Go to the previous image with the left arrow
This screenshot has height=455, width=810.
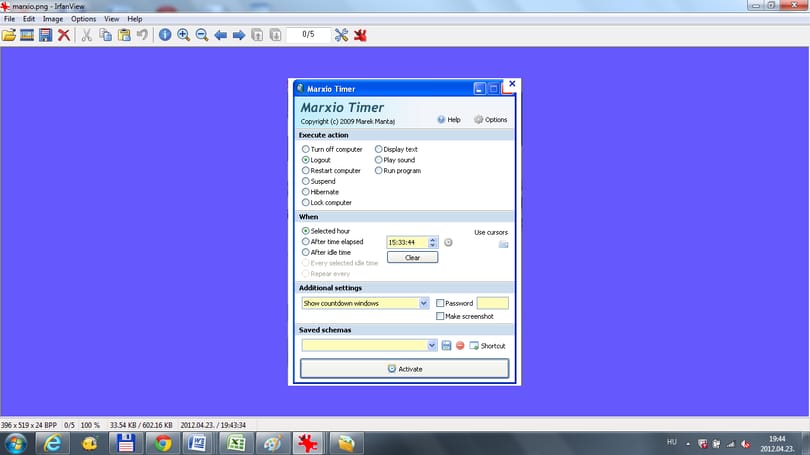[x=221, y=35]
